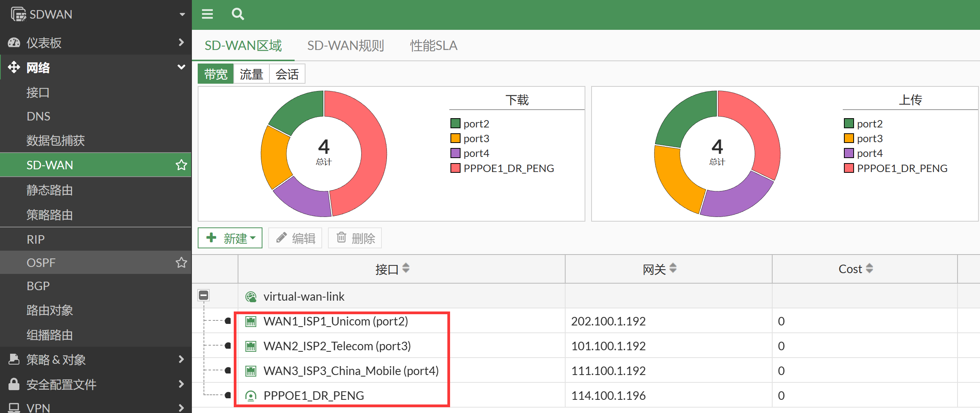The height and width of the screenshot is (413, 980).
Task: Click the hamburger menu icon in header
Action: point(207,14)
